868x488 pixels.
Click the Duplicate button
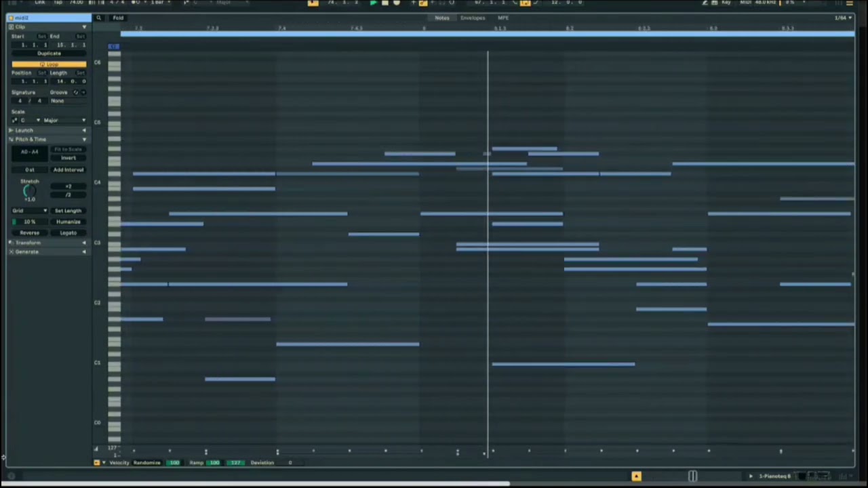coord(49,54)
